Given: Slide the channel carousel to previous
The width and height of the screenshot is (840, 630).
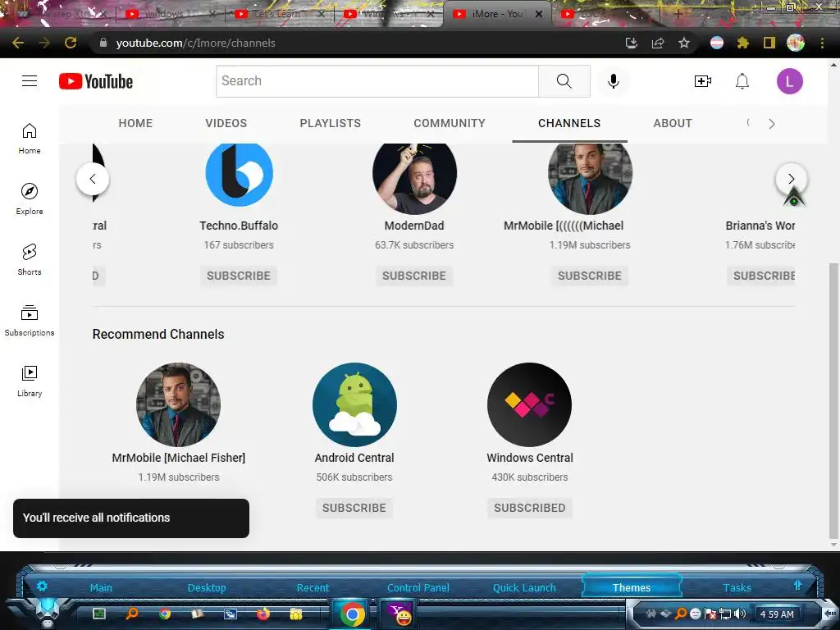Looking at the screenshot, I should point(93,179).
